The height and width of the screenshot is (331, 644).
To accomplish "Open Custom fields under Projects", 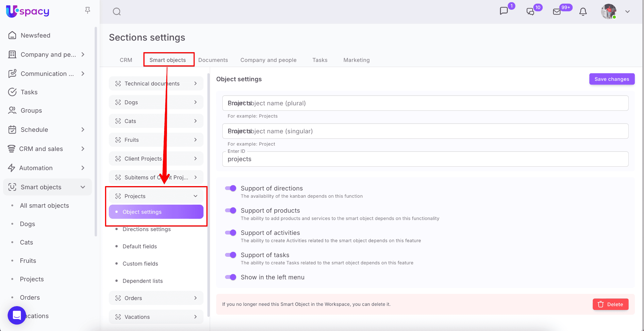I will [140, 264].
